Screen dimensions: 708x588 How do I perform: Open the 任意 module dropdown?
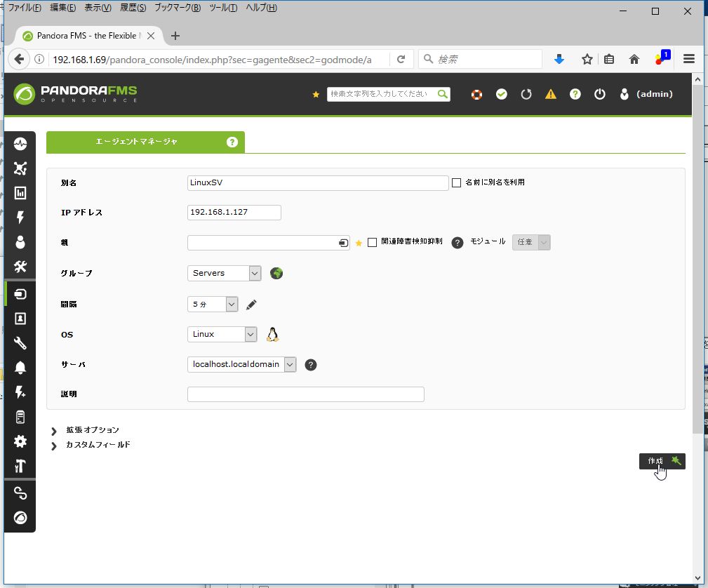(x=531, y=242)
